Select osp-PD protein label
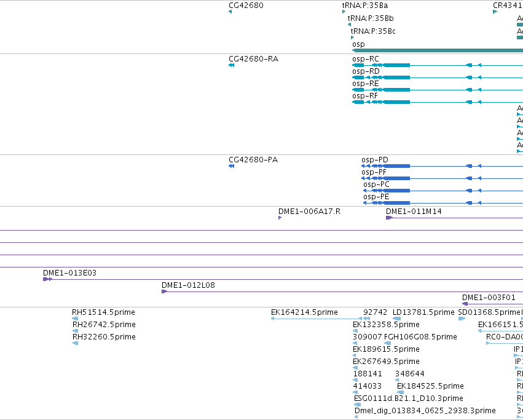523x420 pixels. tap(375, 160)
